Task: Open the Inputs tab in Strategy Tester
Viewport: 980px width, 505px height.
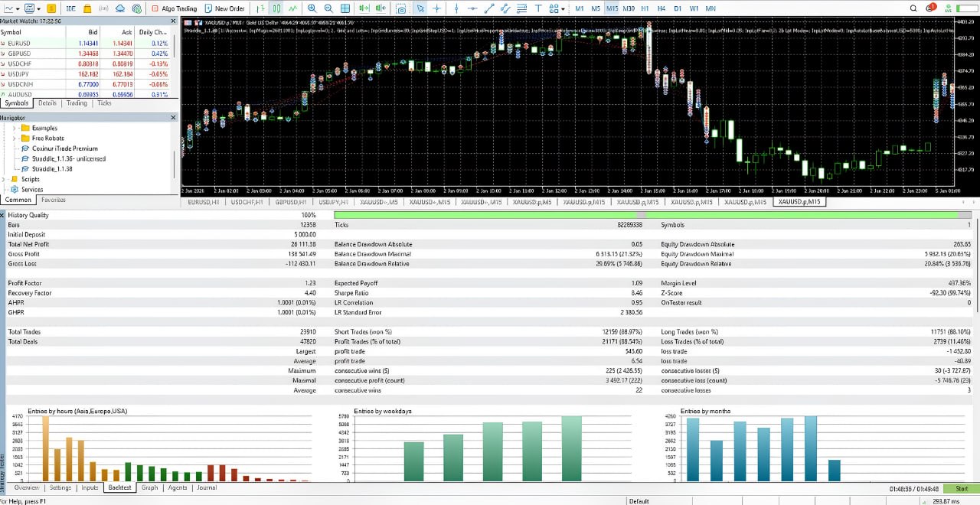Action: coord(90,487)
